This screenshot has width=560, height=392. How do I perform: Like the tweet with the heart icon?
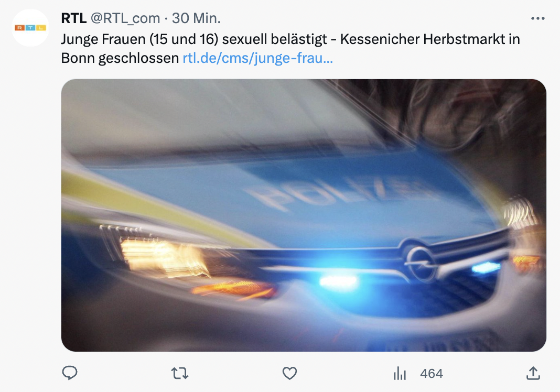pyautogui.click(x=289, y=374)
